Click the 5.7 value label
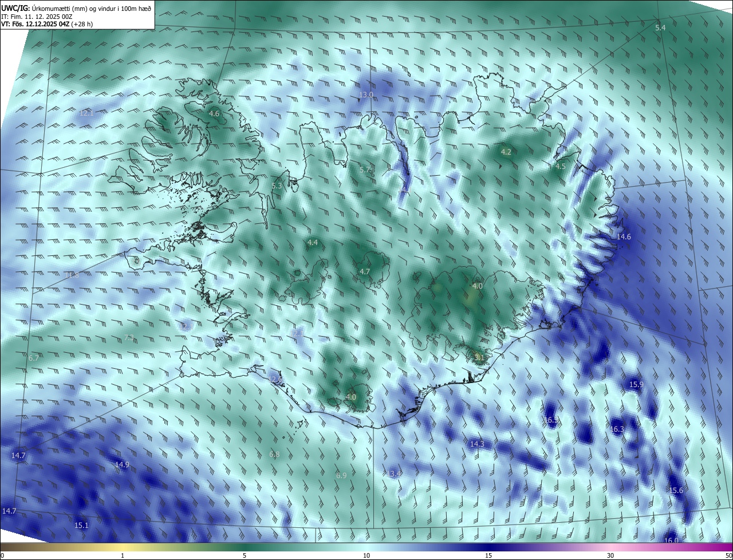733x560 pixels. coord(365,170)
